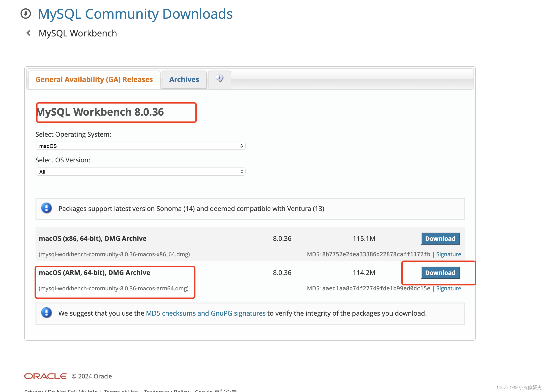Screen dimensions: 545x392
Task: Click the blue alert icon beside MD5 suggestion
Action: pyautogui.click(x=47, y=313)
